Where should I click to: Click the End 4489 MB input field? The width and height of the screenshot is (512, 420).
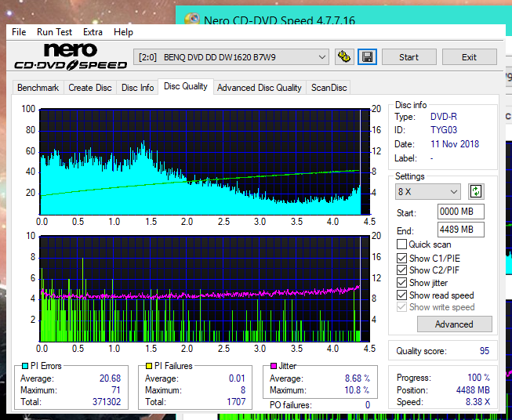[x=460, y=230]
